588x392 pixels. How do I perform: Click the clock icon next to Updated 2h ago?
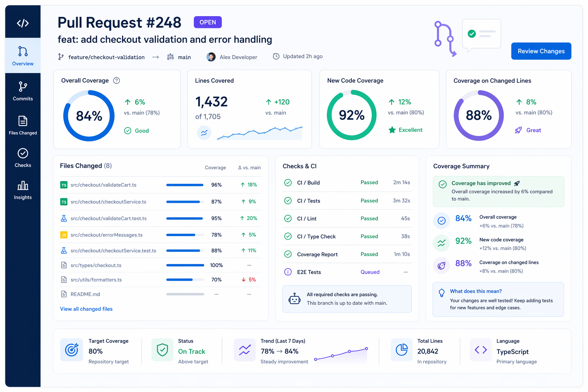click(x=276, y=56)
